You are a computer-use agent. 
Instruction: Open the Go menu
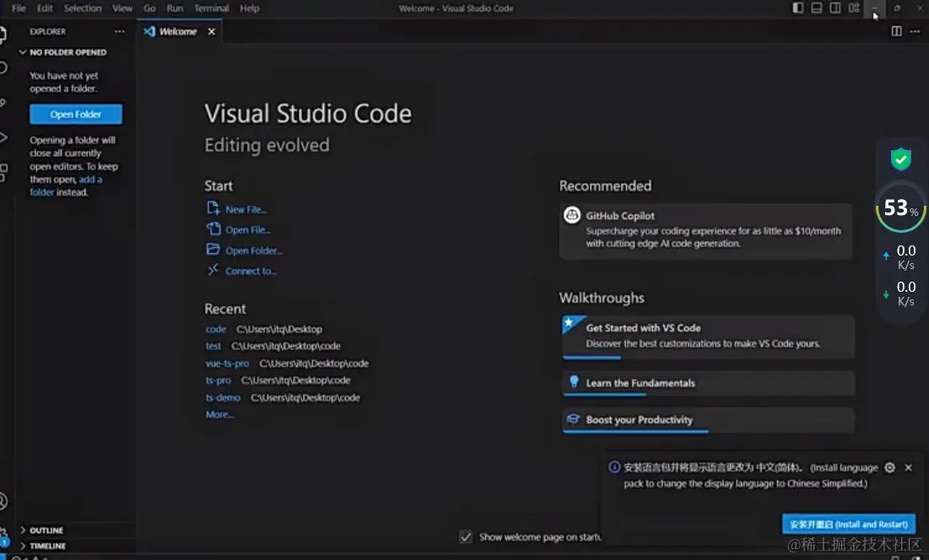149,8
